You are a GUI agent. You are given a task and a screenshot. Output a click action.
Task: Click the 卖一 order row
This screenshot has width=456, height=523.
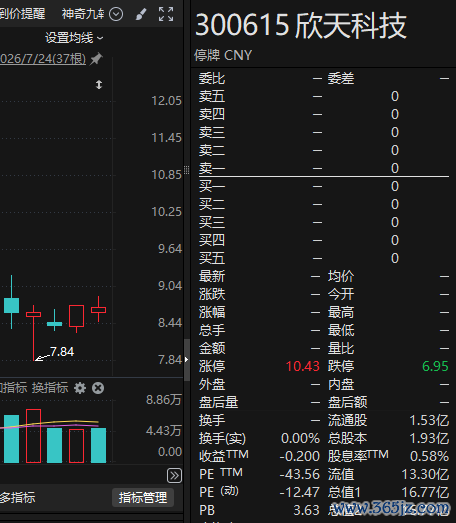[x=324, y=168]
